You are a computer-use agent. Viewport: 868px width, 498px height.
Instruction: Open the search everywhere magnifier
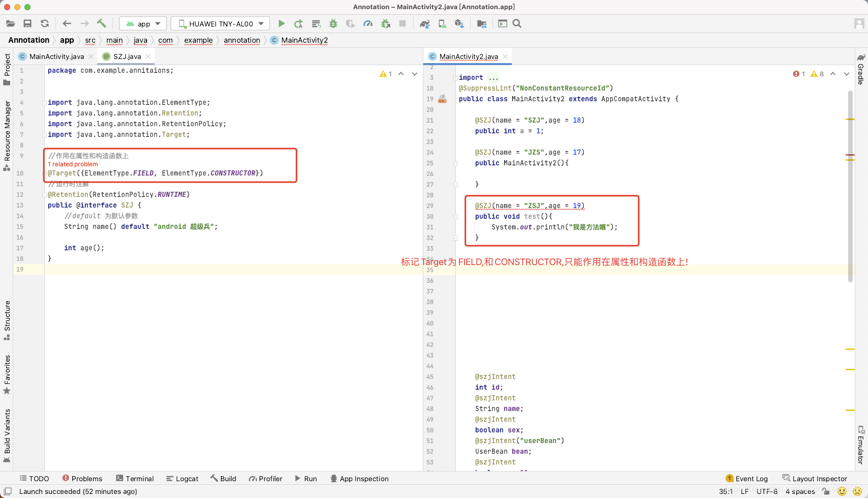click(x=517, y=23)
